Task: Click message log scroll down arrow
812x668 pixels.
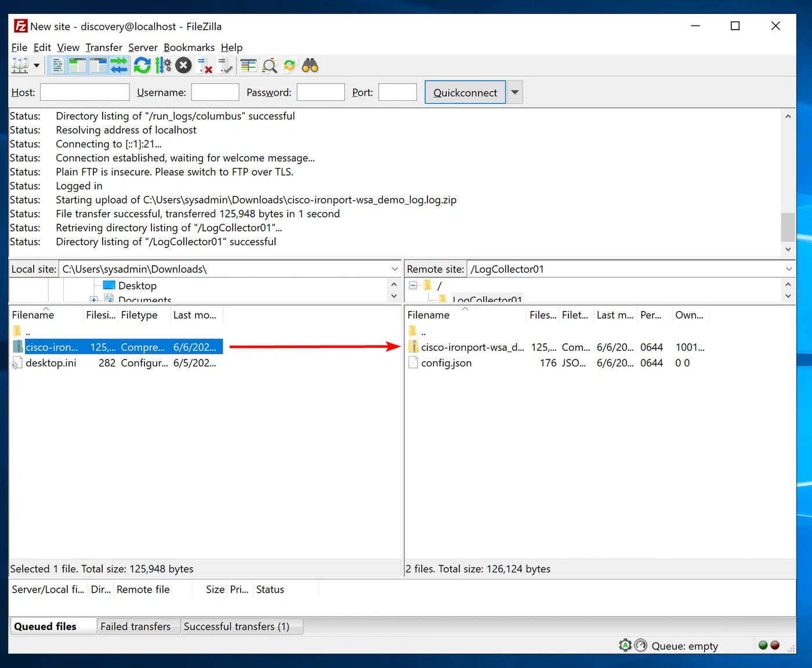Action: click(x=788, y=249)
